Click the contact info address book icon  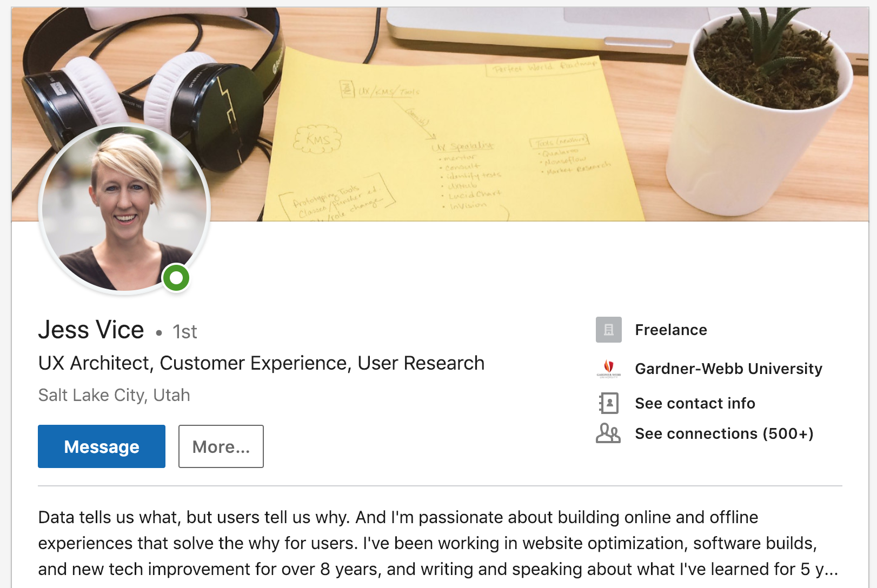[x=608, y=403]
